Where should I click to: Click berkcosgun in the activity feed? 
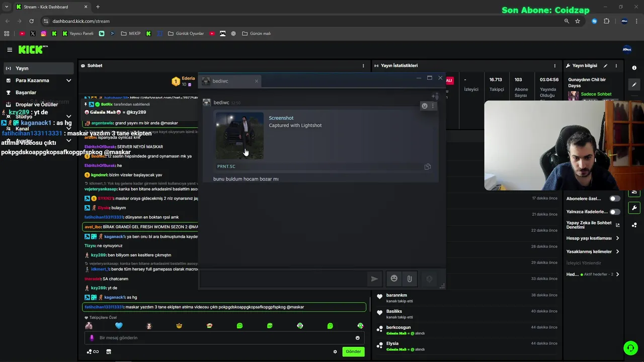398,327
